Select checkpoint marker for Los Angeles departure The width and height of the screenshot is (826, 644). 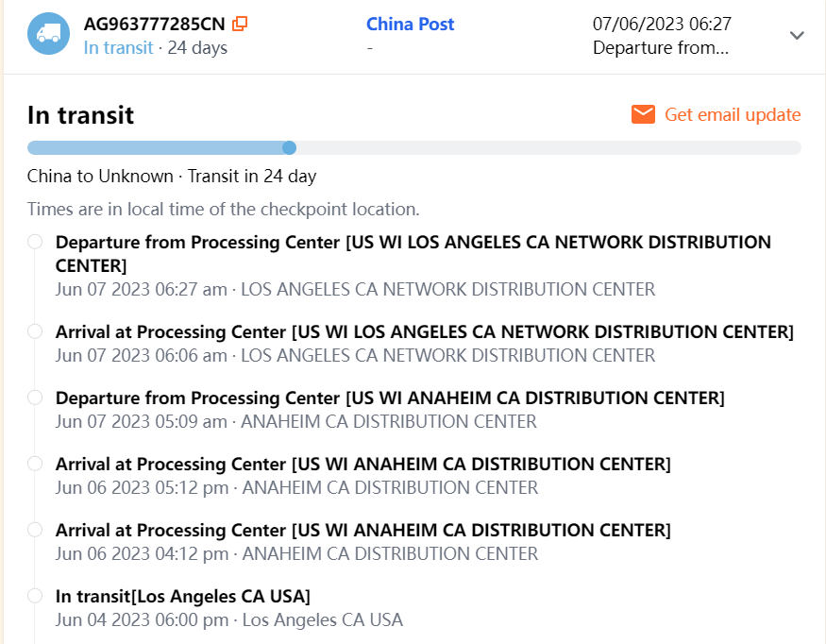[35, 242]
